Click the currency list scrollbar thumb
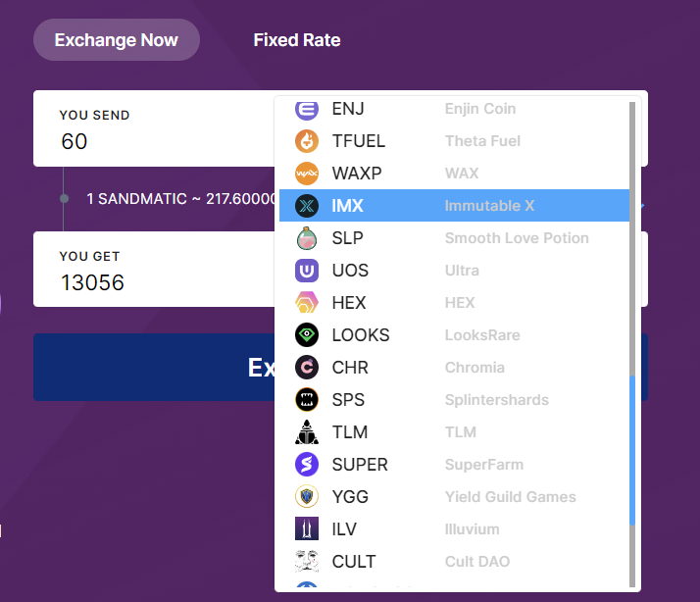 click(x=632, y=450)
